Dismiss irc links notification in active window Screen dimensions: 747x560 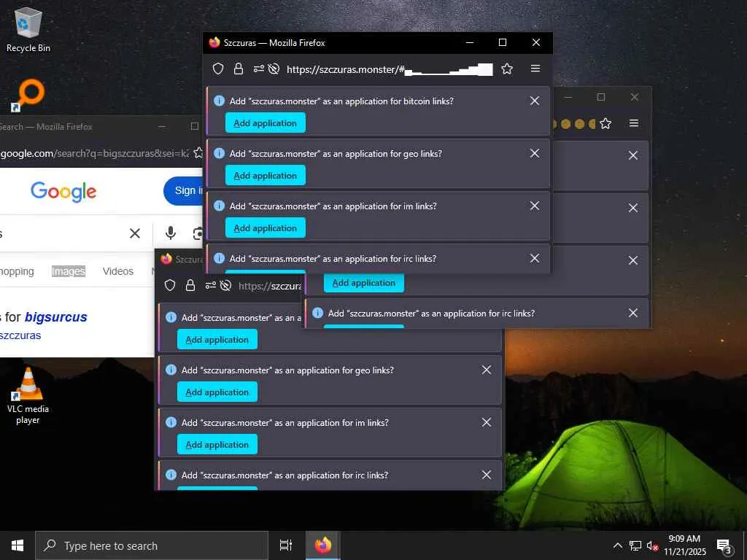coord(535,258)
